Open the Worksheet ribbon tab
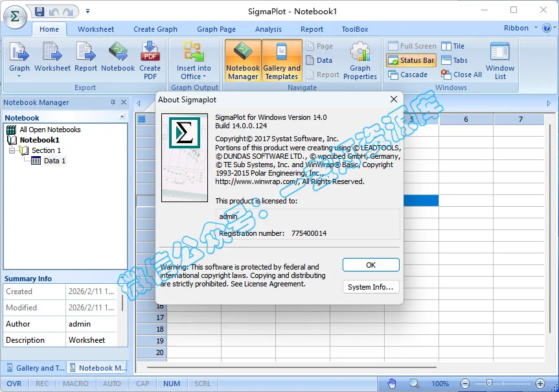 click(x=96, y=29)
